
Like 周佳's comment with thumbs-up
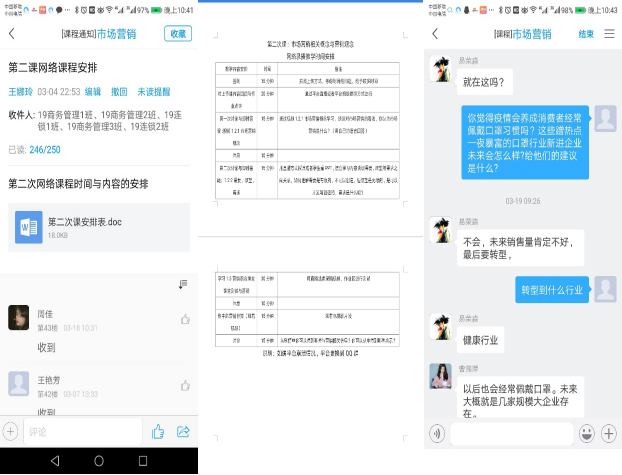tap(185, 319)
